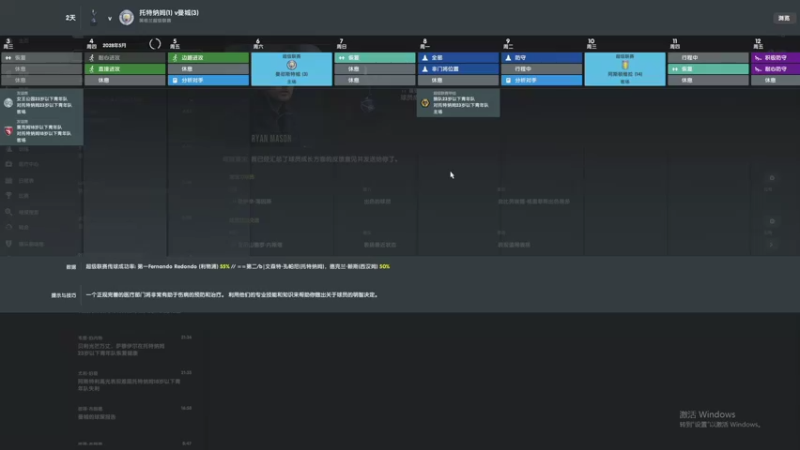This screenshot has width=800, height=450.
Task: Open the 分析对手 session on Friday 5
Action: [208, 80]
